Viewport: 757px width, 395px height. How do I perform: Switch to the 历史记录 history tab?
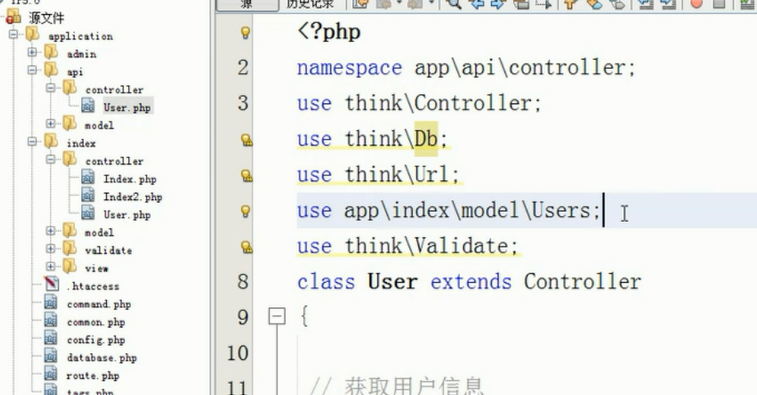(310, 4)
